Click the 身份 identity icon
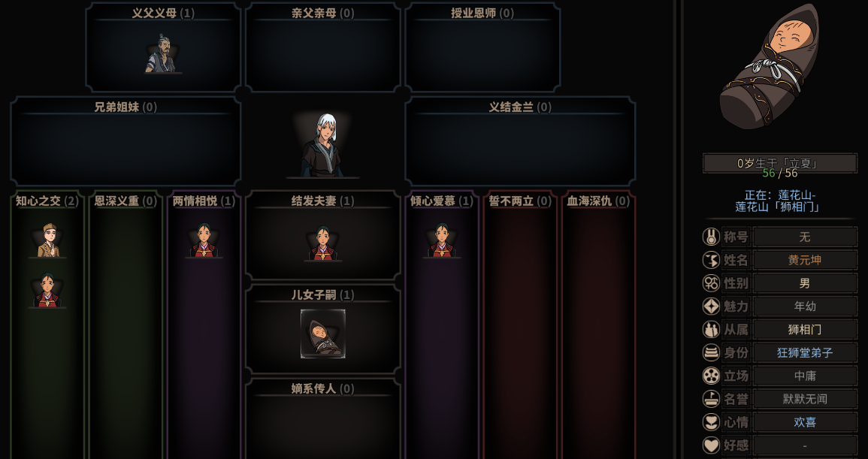 pyautogui.click(x=711, y=352)
